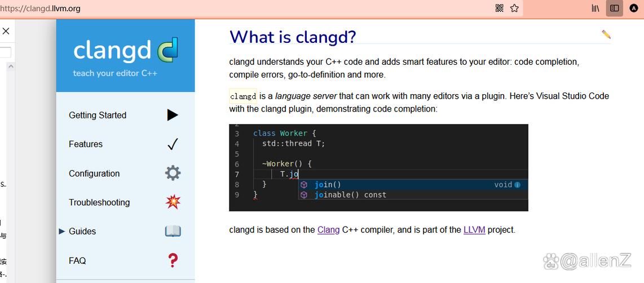The width and height of the screenshot is (644, 283).
Task: Expand the Guides section arrow
Action: [62, 231]
